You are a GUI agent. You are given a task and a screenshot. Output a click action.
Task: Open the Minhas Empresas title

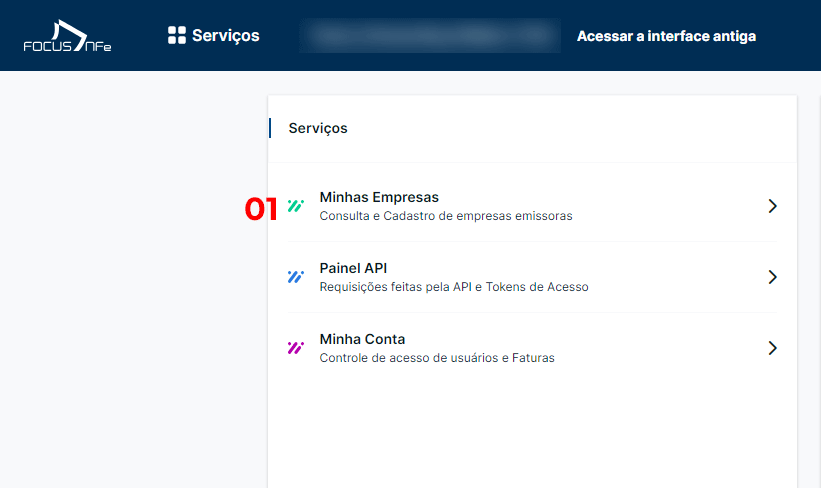(379, 197)
